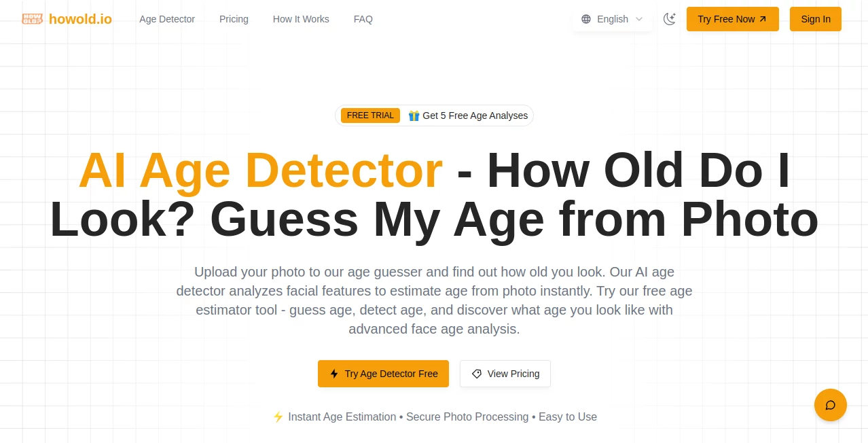Navigate to the Age Detector menu item
Viewport: 868px width, 443px height.
click(167, 19)
